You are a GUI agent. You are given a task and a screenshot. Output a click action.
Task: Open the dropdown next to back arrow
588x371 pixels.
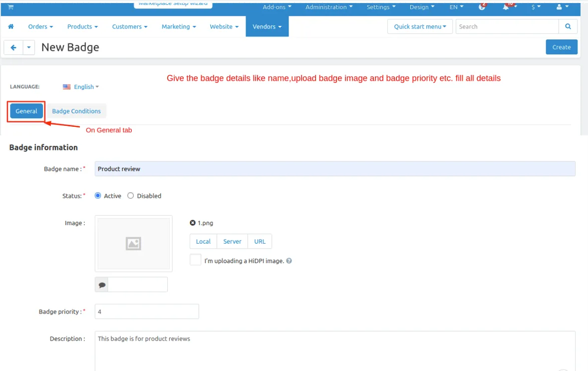tap(29, 47)
